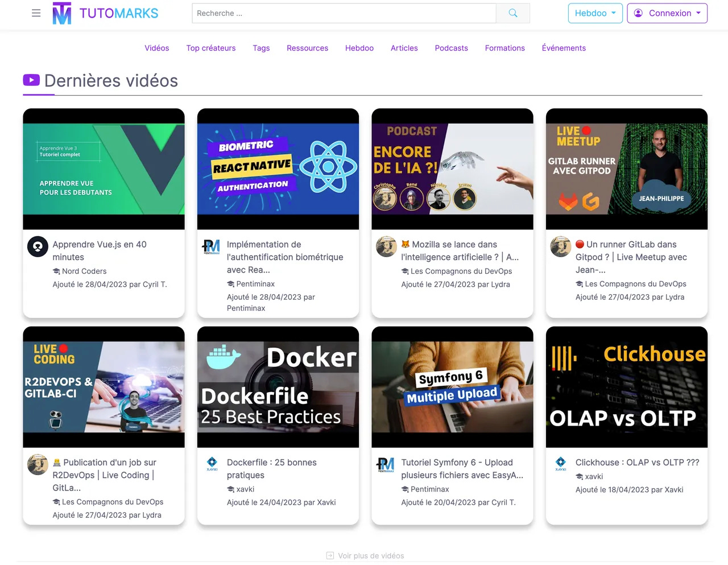
Task: Click the Nord Coders channel avatar
Action: [x=38, y=246]
